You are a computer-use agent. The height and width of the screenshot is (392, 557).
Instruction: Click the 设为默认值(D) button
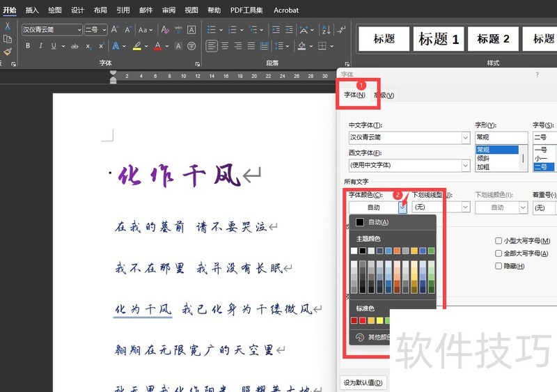[363, 383]
